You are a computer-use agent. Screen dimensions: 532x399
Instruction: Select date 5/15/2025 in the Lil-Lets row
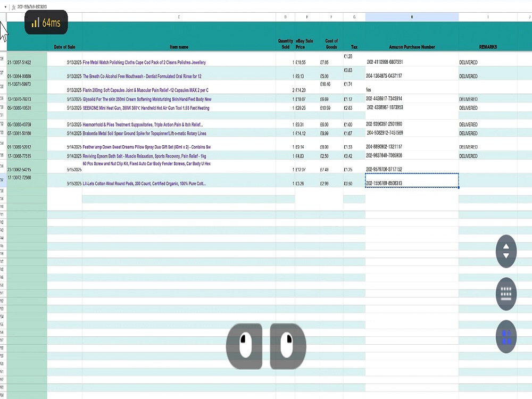(64, 180)
